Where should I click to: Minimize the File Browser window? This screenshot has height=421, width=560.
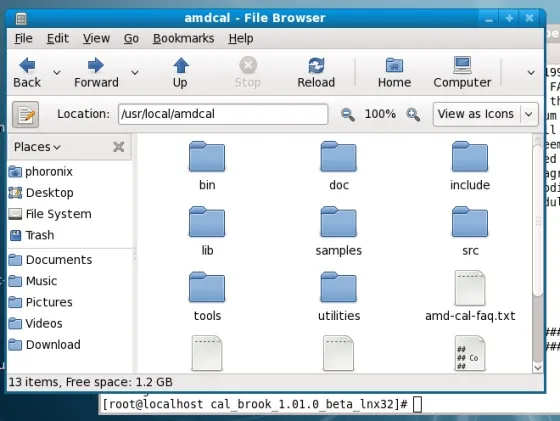489,18
